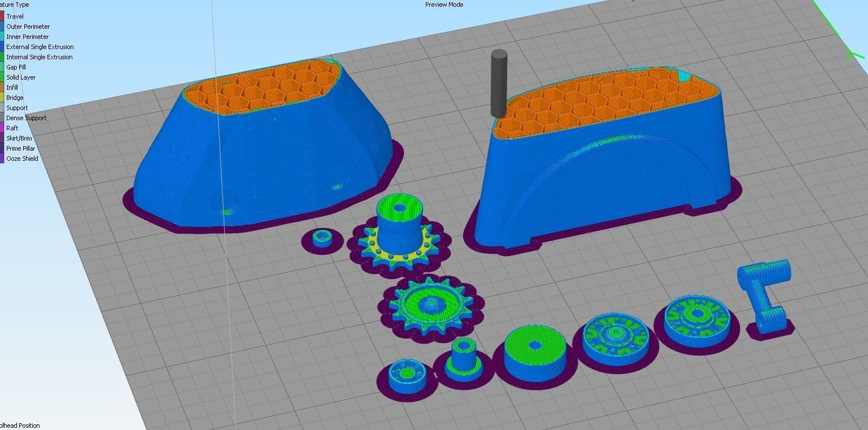Click the Travel legend label
The image size is (868, 430).
click(15, 16)
